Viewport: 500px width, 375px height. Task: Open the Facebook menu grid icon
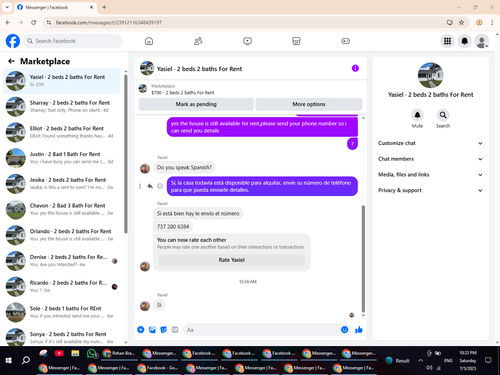(447, 41)
